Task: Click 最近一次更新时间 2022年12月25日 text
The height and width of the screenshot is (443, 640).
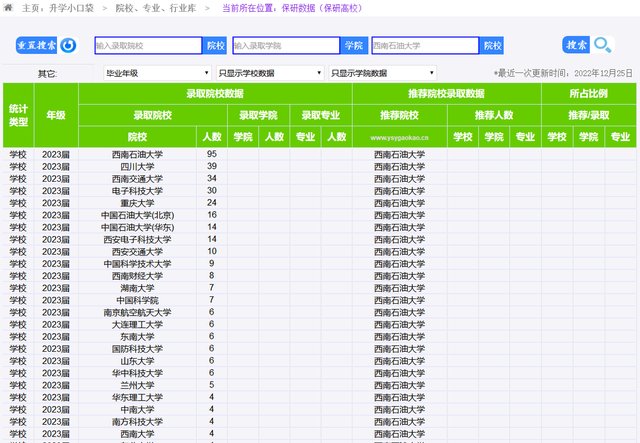Action: [x=563, y=73]
